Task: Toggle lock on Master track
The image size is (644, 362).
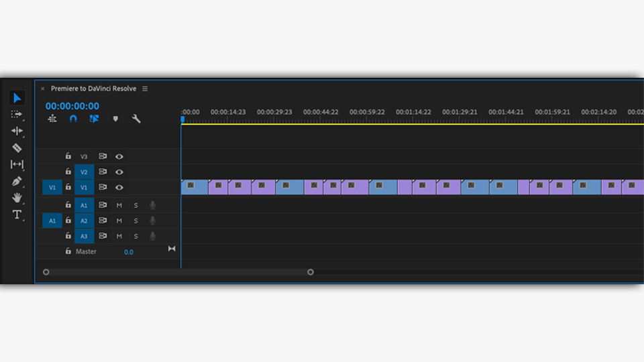Action: click(x=68, y=251)
